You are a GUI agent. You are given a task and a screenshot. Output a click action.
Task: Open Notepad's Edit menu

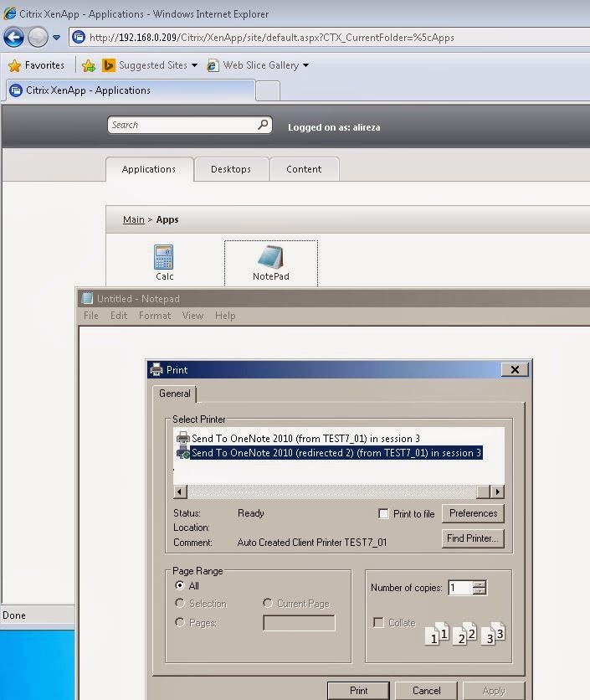click(x=119, y=316)
